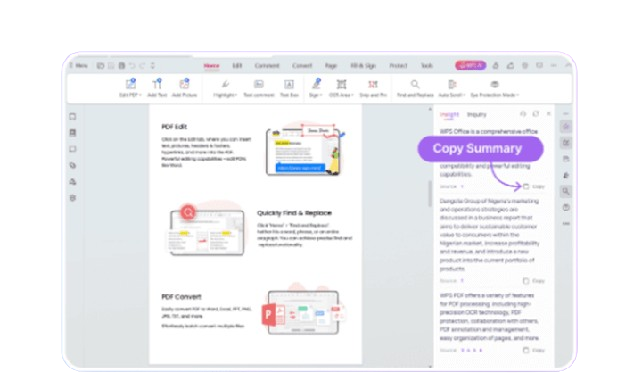This screenshot has height=389, width=642.
Task: Click the PDF Convert illustration
Action: 303,310
